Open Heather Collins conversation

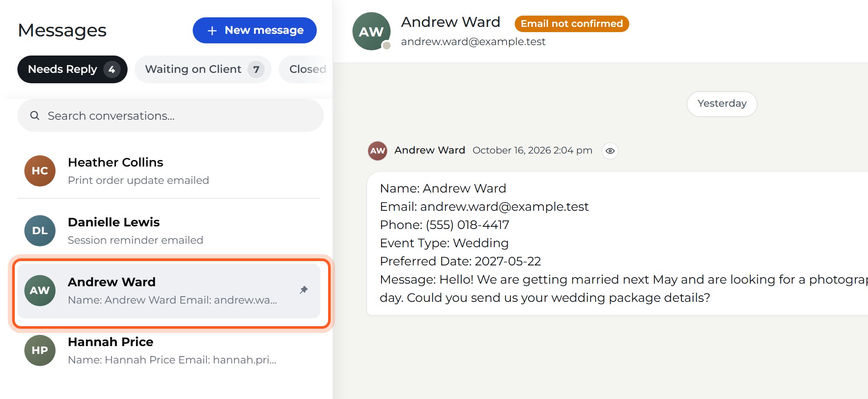click(x=169, y=171)
